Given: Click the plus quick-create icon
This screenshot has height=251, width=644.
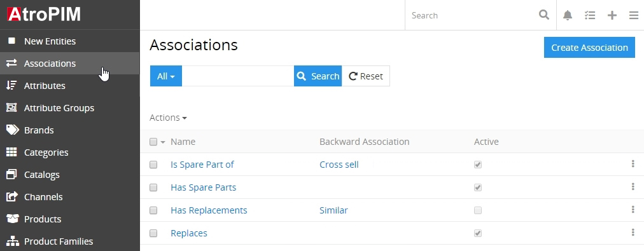Looking at the screenshot, I should coord(612,16).
